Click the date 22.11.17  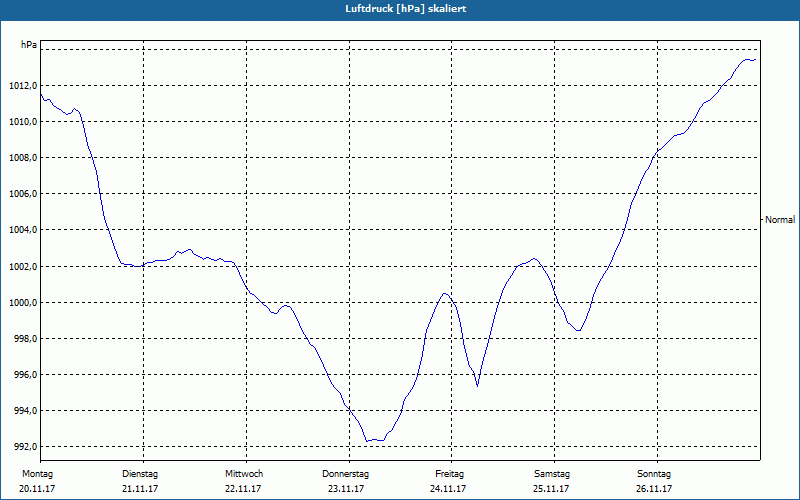point(243,489)
